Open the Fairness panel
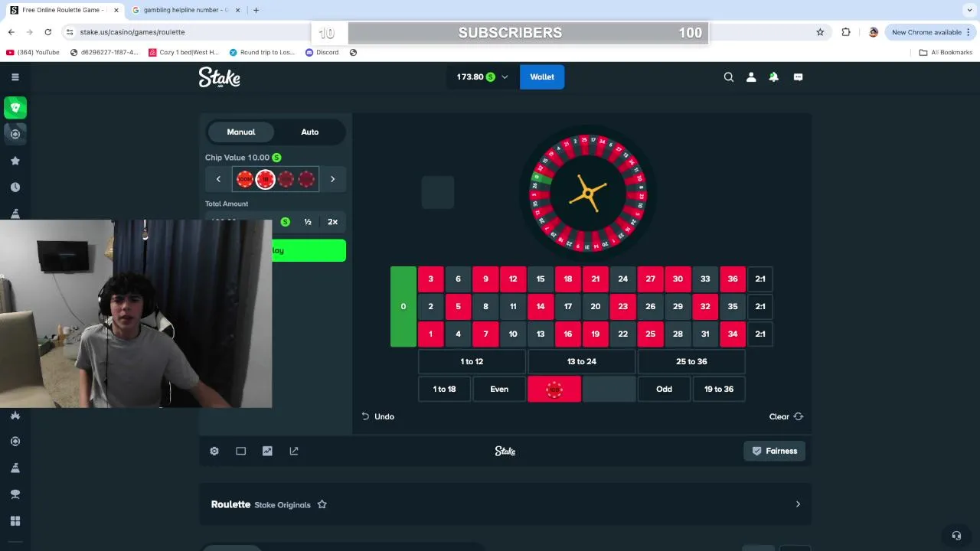 tap(775, 451)
